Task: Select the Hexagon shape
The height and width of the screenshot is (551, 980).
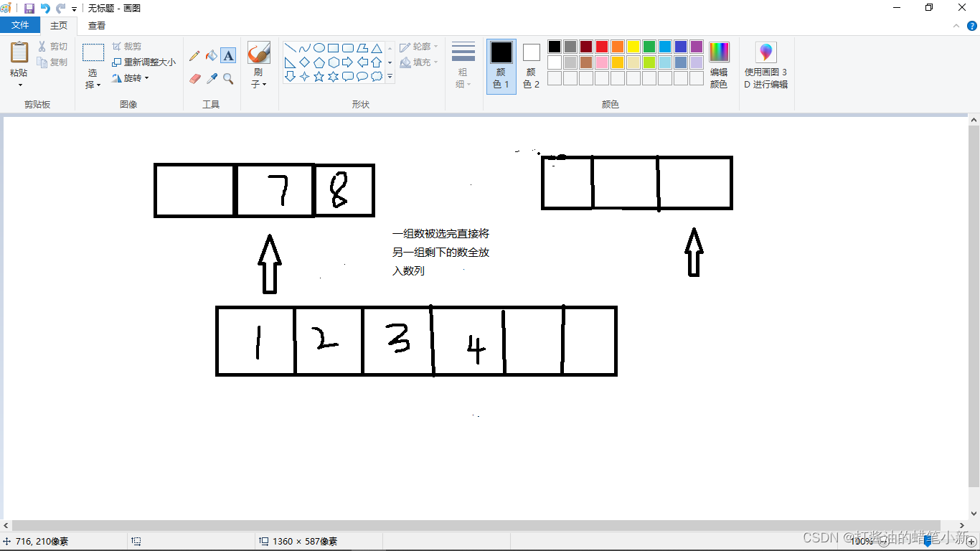Action: pos(334,62)
